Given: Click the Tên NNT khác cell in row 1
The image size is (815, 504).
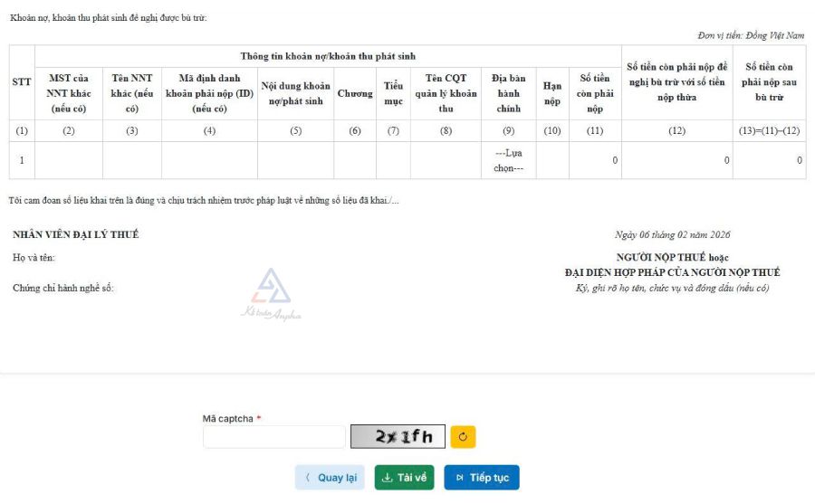Looking at the screenshot, I should (132, 160).
